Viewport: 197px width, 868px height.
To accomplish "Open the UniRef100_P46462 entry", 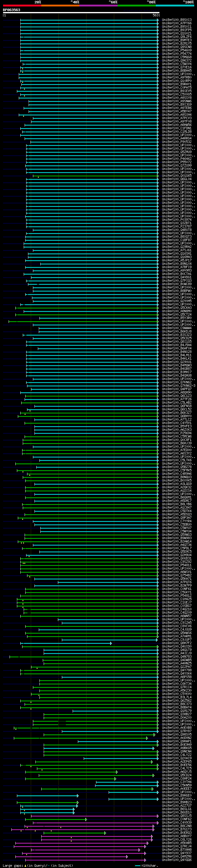I will point(176,159).
